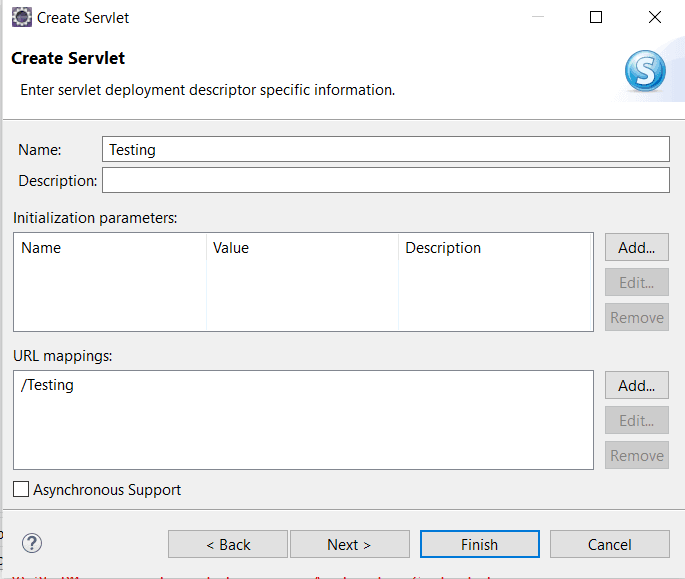Focus the Description input field
685x579 pixels.
(385, 180)
